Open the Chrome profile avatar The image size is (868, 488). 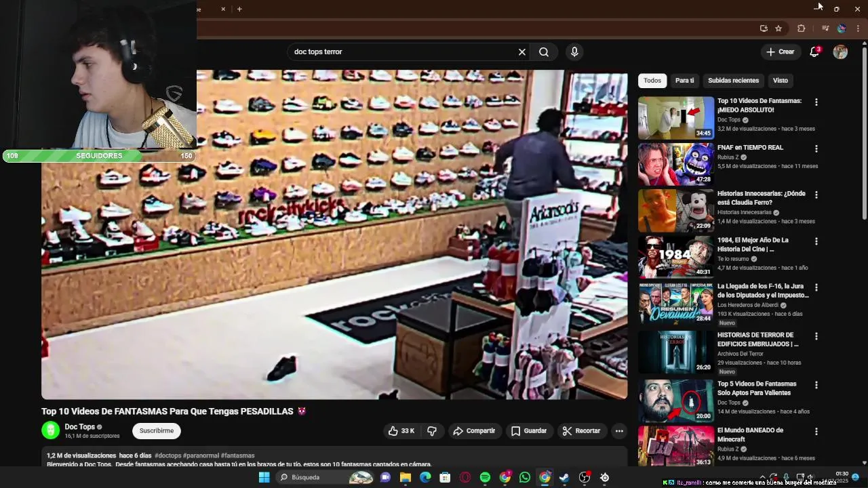click(842, 28)
